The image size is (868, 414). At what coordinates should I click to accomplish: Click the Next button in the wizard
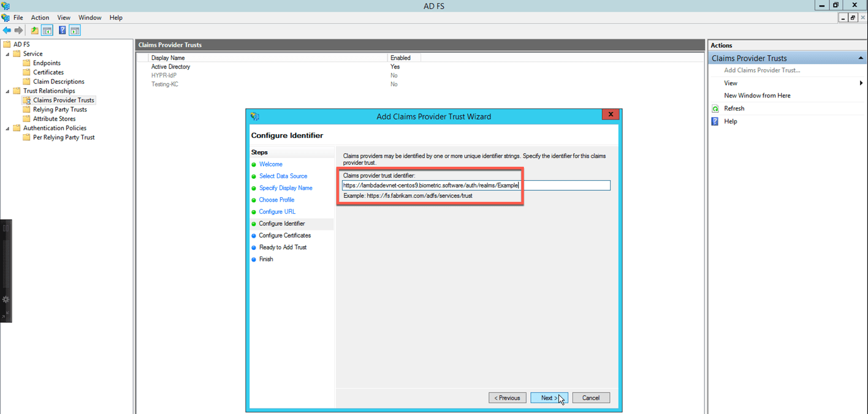point(549,397)
